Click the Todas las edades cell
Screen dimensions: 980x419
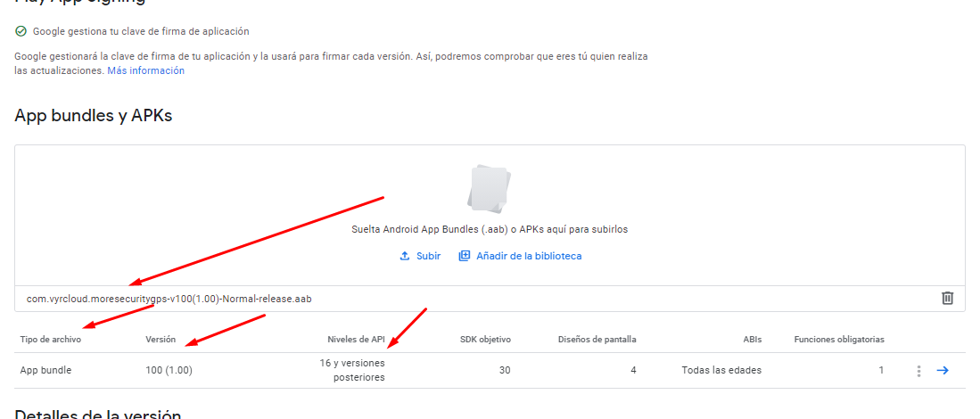[x=721, y=371]
